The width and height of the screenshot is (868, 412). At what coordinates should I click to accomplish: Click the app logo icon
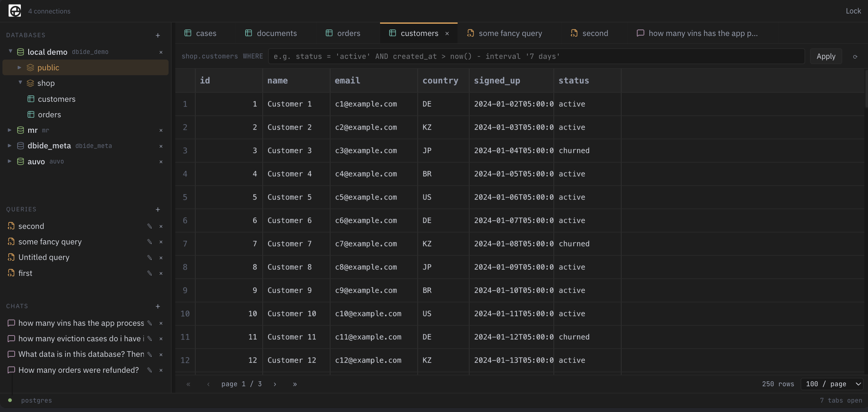click(15, 11)
